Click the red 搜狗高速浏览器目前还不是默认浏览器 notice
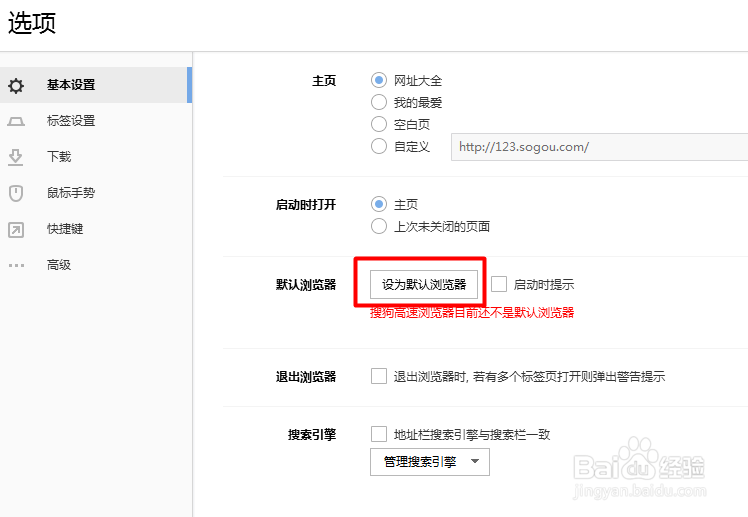The image size is (748, 517). tap(472, 313)
